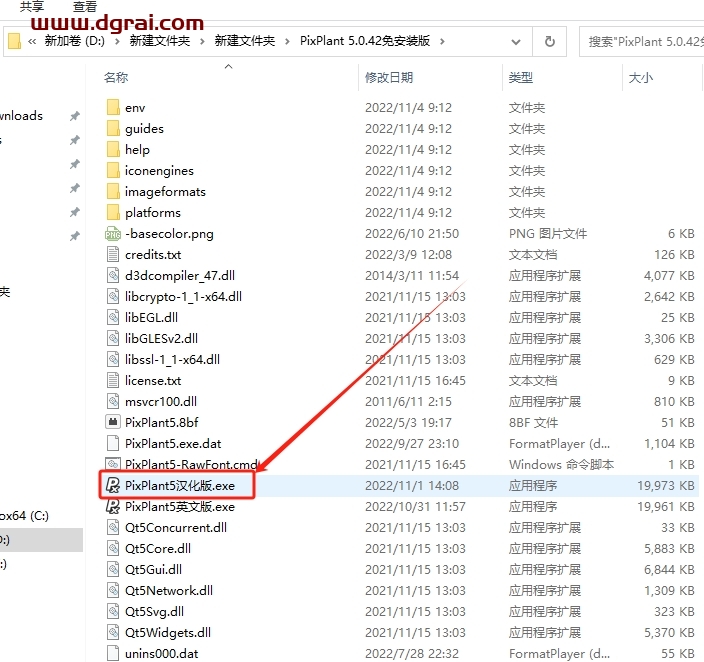Viewport: 704px width, 662px height.
Task: Click PixPlant 5.0.42免安装版 breadcrumb
Action: click(365, 41)
